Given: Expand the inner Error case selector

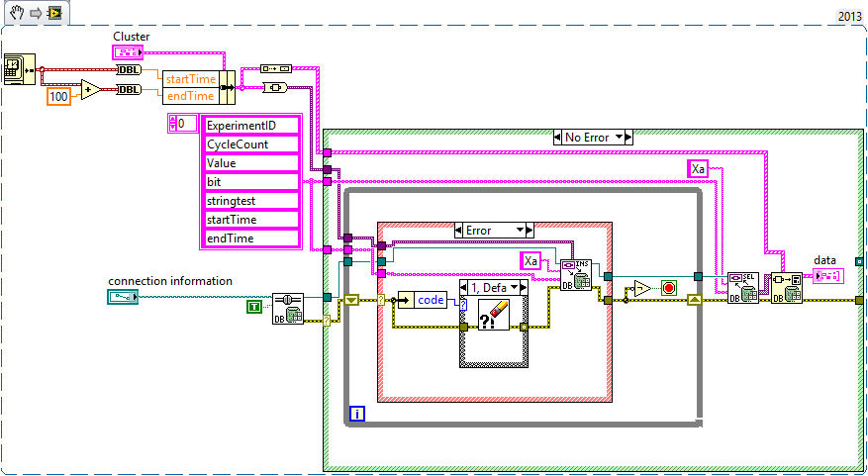Looking at the screenshot, I should tap(494, 231).
